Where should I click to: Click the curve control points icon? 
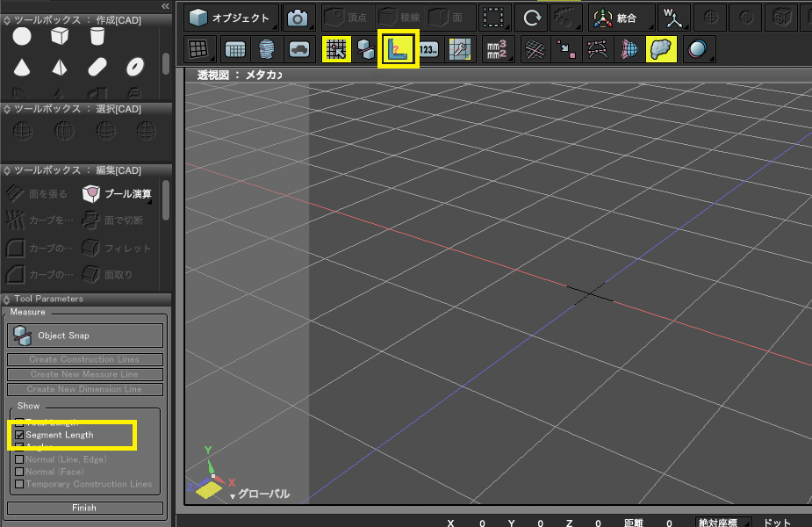tap(598, 49)
